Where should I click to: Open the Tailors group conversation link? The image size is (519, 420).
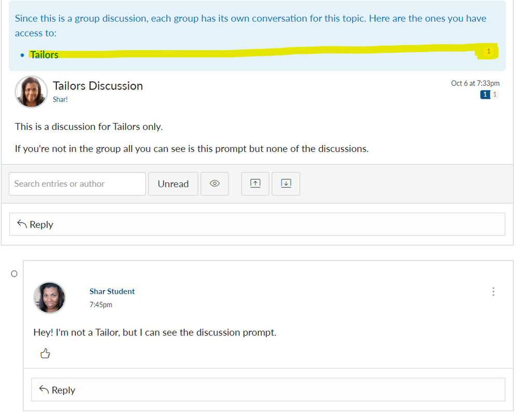(x=44, y=55)
